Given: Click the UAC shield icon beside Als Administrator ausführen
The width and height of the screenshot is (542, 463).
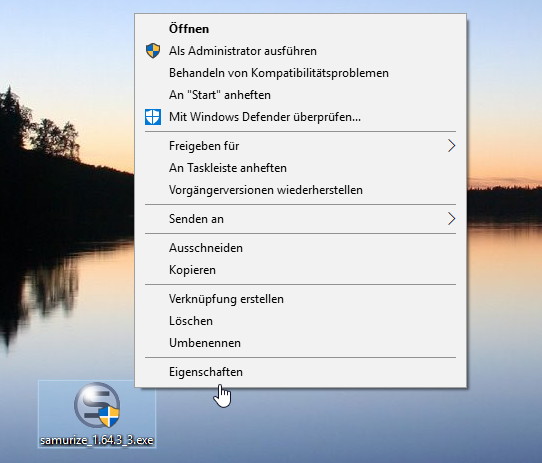Looking at the screenshot, I should [x=153, y=51].
